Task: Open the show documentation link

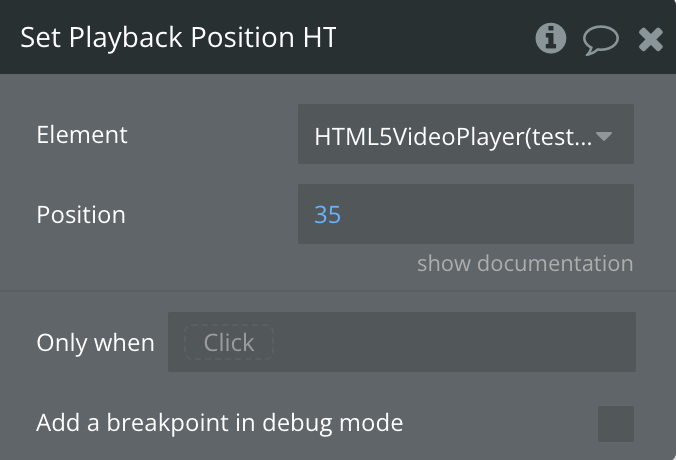Action: pos(525,263)
